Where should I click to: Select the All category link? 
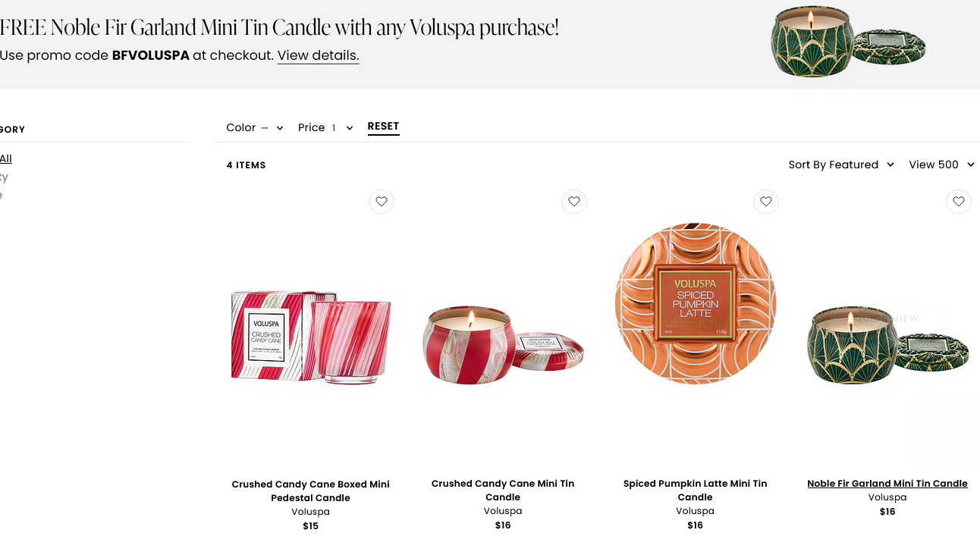coord(6,158)
